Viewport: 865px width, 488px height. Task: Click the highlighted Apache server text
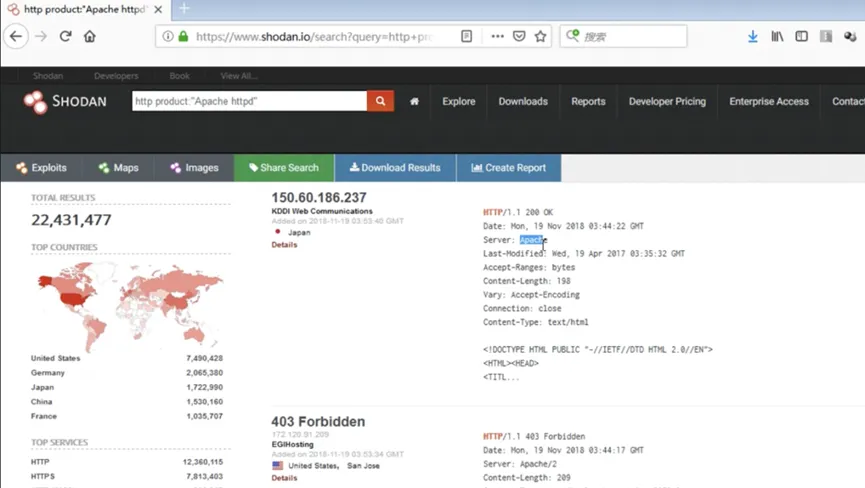pos(532,240)
